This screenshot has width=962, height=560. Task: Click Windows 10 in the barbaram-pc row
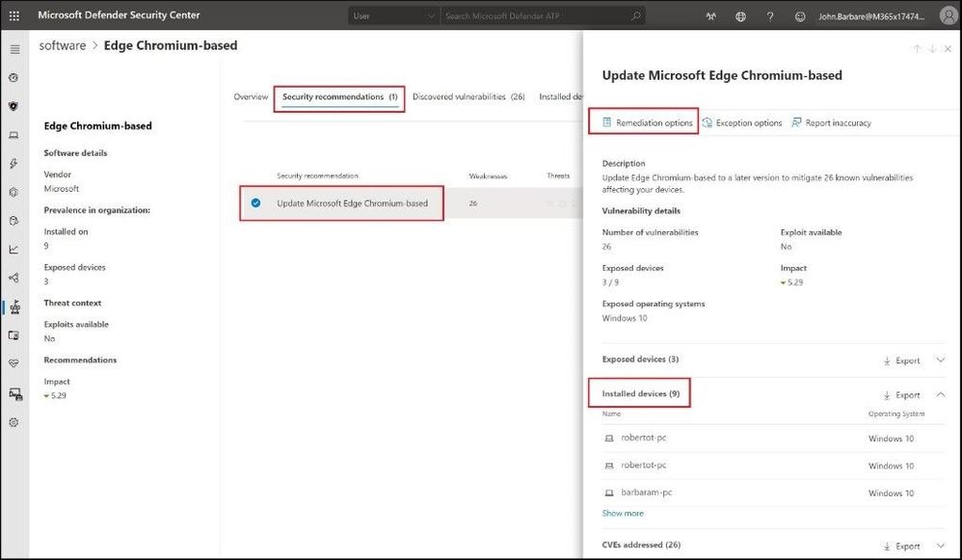[x=891, y=493]
